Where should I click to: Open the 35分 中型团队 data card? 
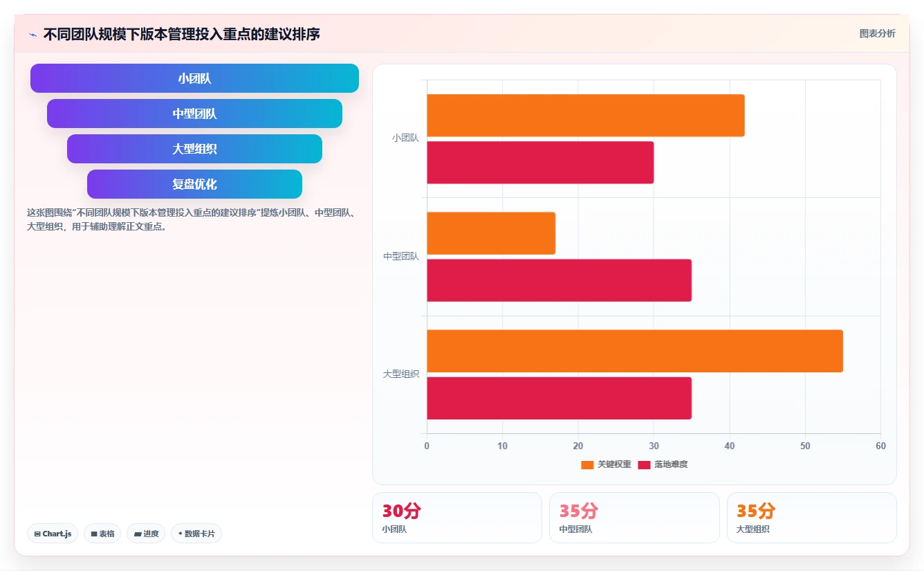[634, 518]
